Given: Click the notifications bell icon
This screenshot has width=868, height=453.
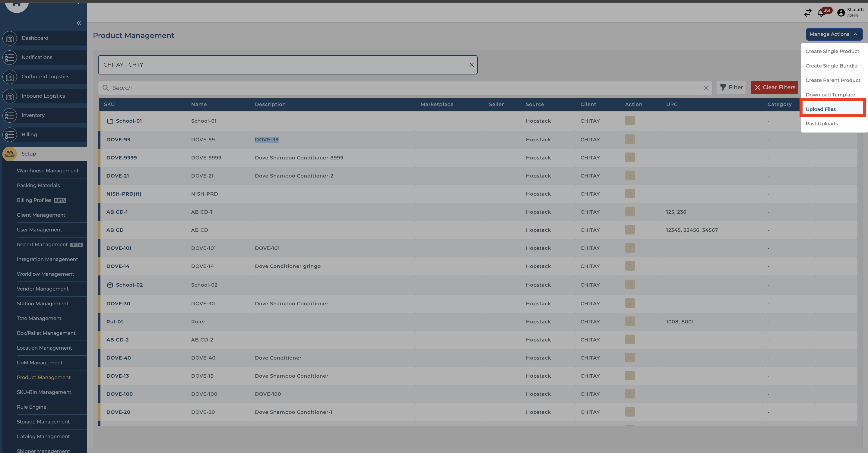Looking at the screenshot, I should [821, 13].
